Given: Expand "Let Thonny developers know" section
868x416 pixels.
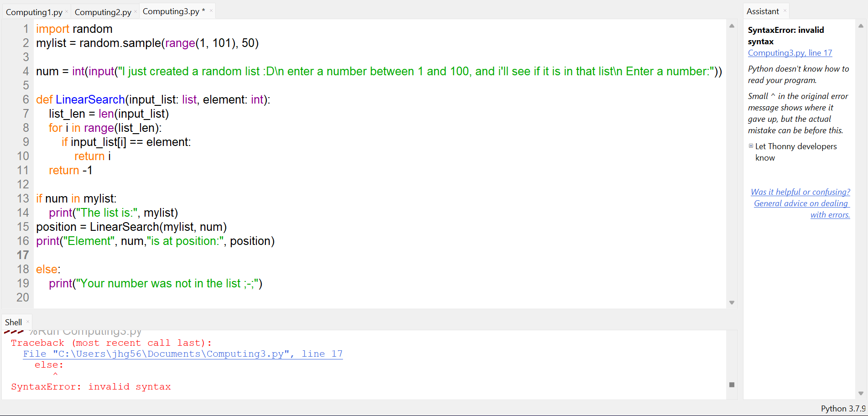Looking at the screenshot, I should 751,146.
